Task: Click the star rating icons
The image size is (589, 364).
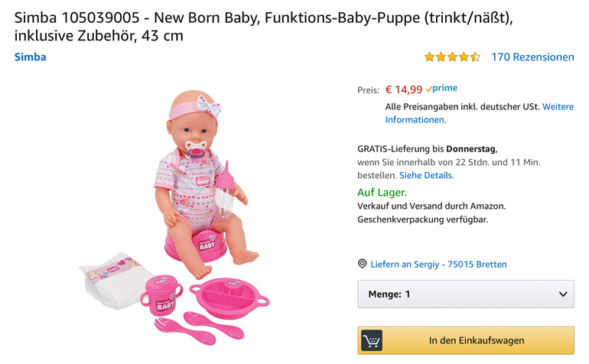Action: (x=452, y=57)
